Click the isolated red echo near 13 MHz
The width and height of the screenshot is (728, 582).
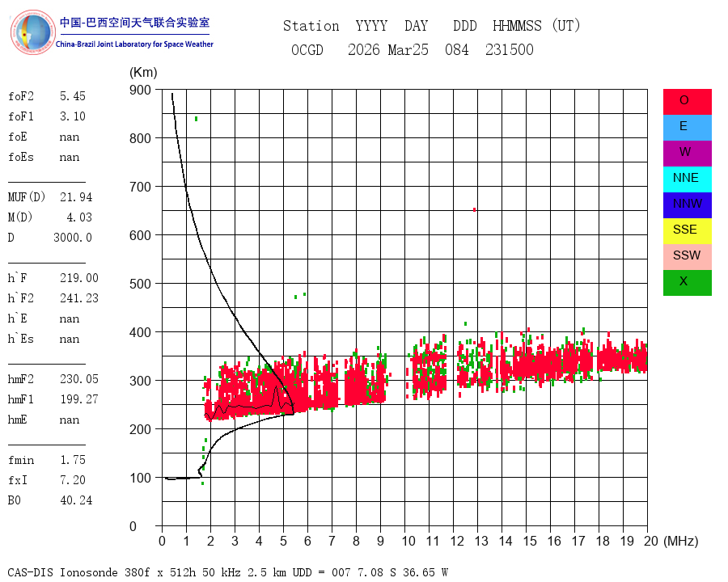coord(474,210)
